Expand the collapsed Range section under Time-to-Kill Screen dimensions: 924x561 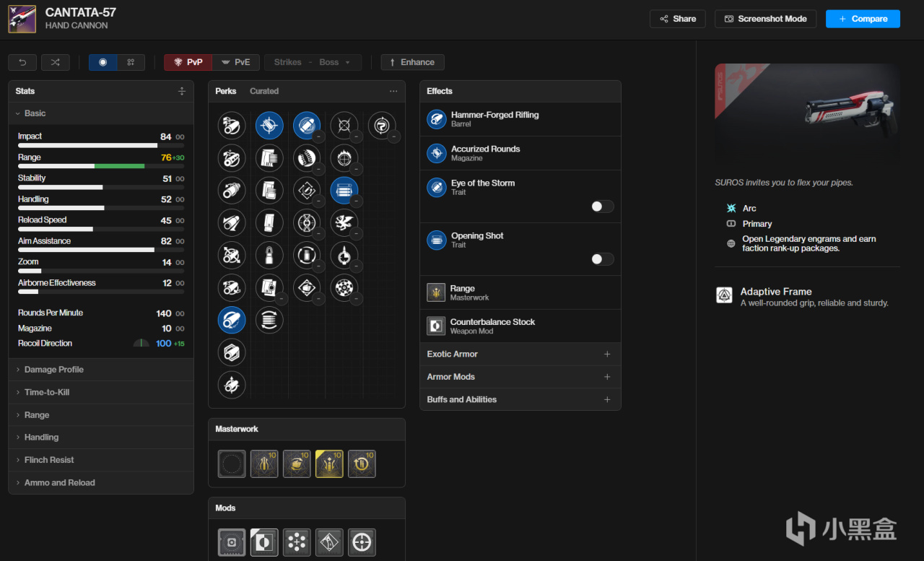[x=101, y=415]
